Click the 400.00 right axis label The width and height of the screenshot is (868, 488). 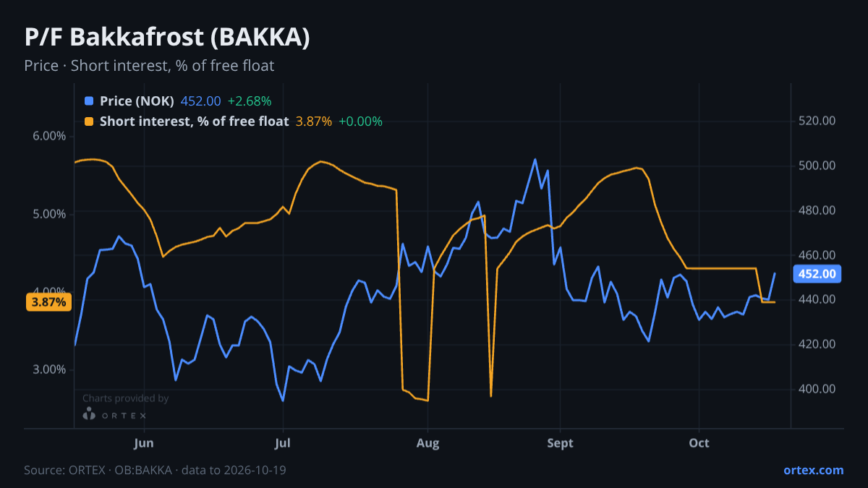(817, 389)
